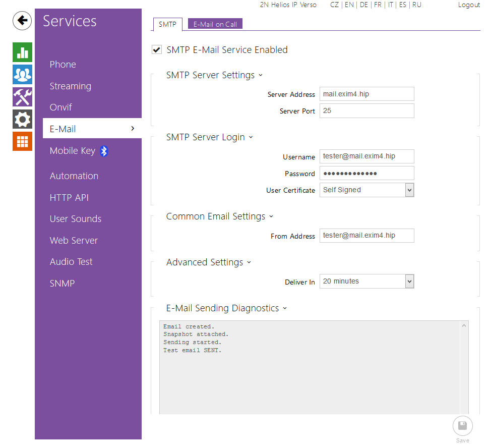Click the diagnostics log scrollbar up arrow
Screen dimensions: 491x448
point(464,326)
